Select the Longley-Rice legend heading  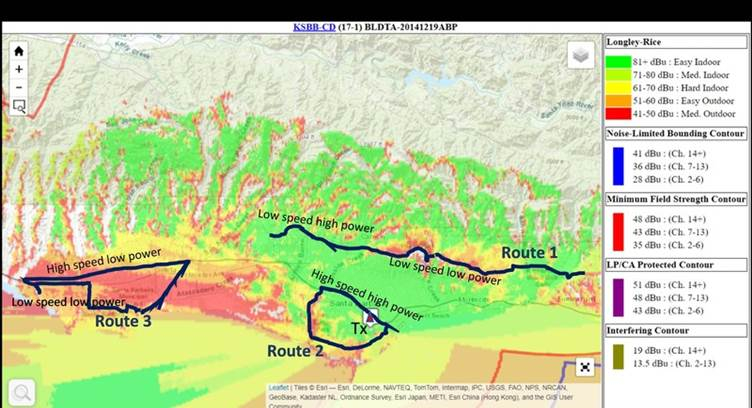(x=636, y=42)
